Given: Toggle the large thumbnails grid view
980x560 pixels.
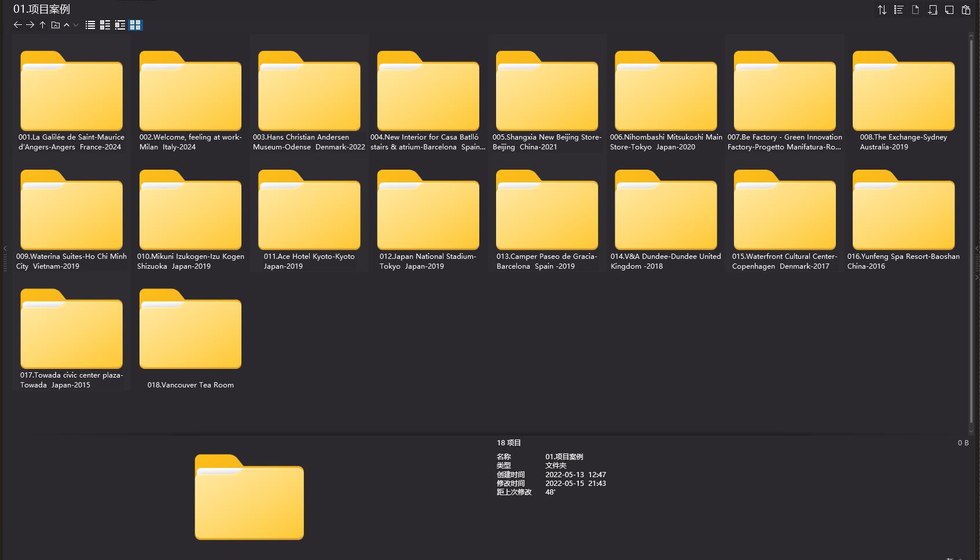Looking at the screenshot, I should point(135,25).
